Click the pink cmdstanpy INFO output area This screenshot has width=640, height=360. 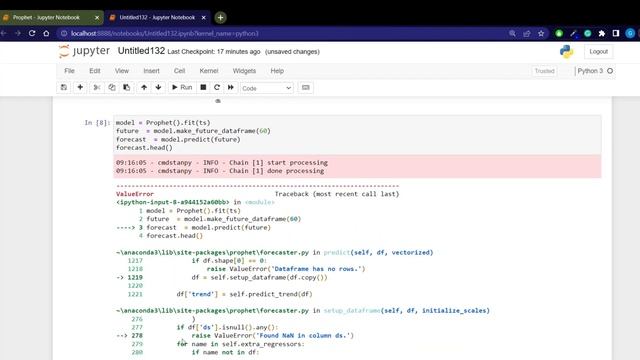click(357, 167)
